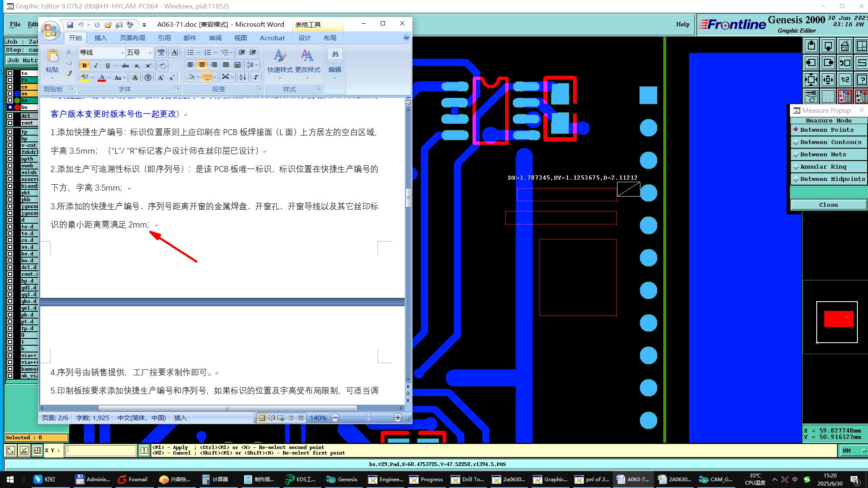Image resolution: width=868 pixels, height=488 pixels.
Task: Click the 1:2 zoom scale icon
Action: 845,80
